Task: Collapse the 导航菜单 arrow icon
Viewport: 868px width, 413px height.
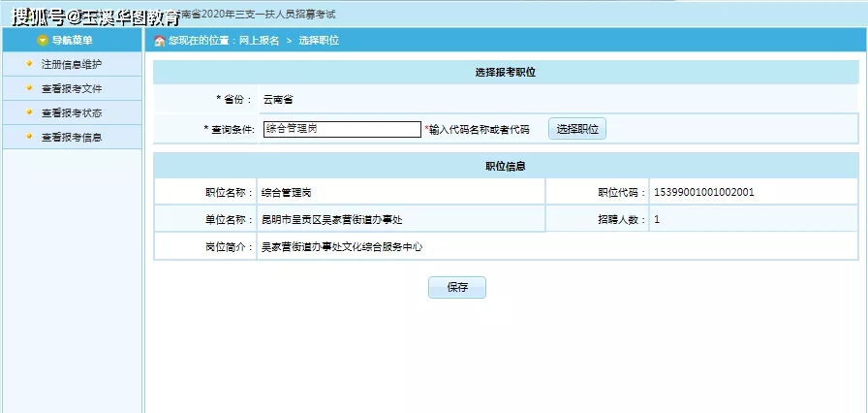Action: click(x=43, y=41)
